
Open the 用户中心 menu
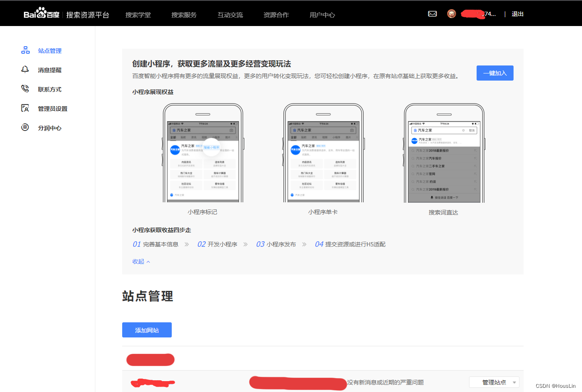click(x=322, y=14)
